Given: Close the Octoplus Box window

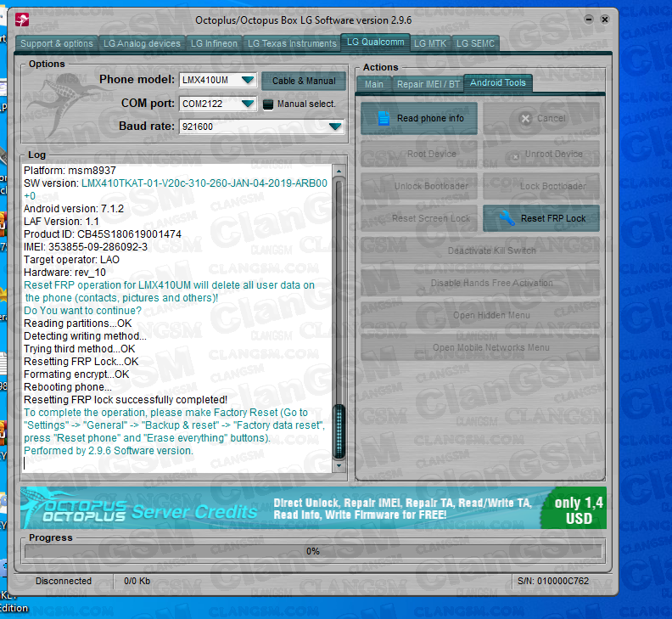Looking at the screenshot, I should coord(605,20).
